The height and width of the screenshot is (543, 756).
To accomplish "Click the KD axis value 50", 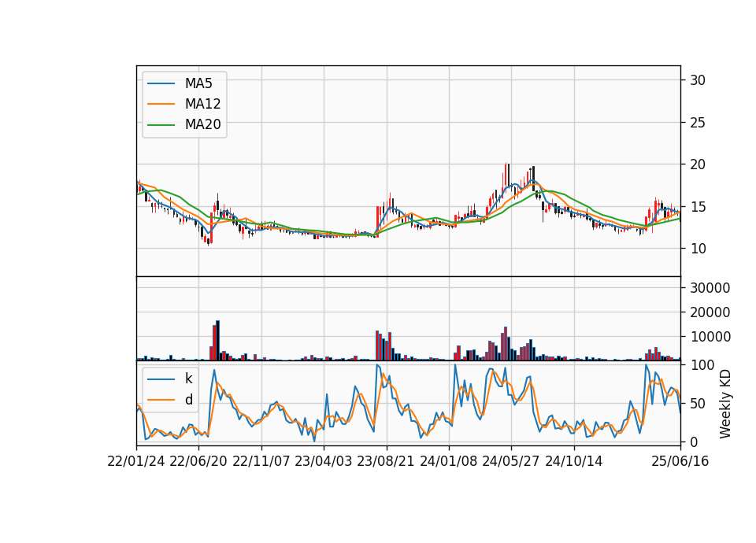I will pos(698,404).
